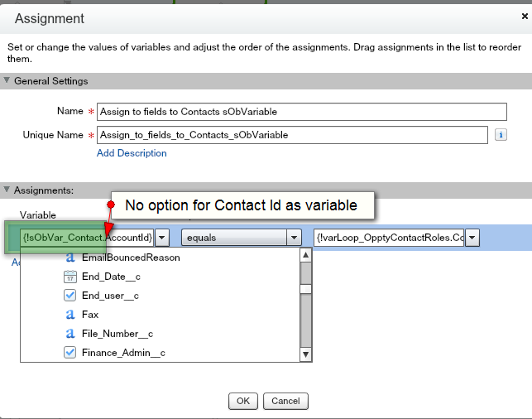This screenshot has height=419, width=532.
Task: Click the Add Description link
Action: pos(132,153)
